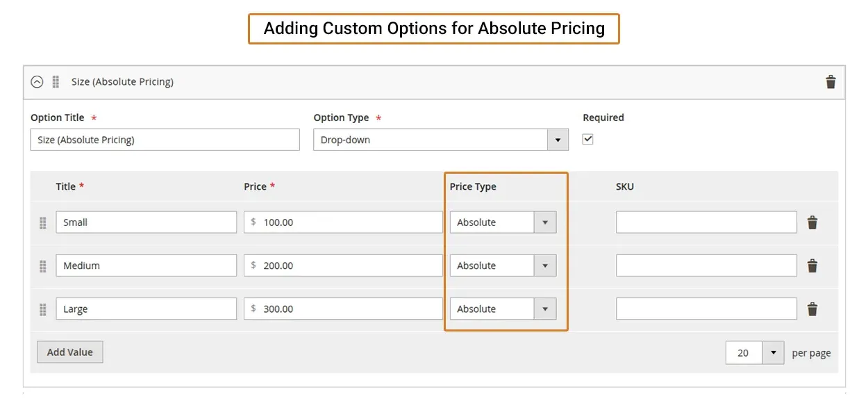Viewport: 868px width, 417px height.
Task: Collapse the Size (Absolute Pricing) section
Action: pos(37,82)
